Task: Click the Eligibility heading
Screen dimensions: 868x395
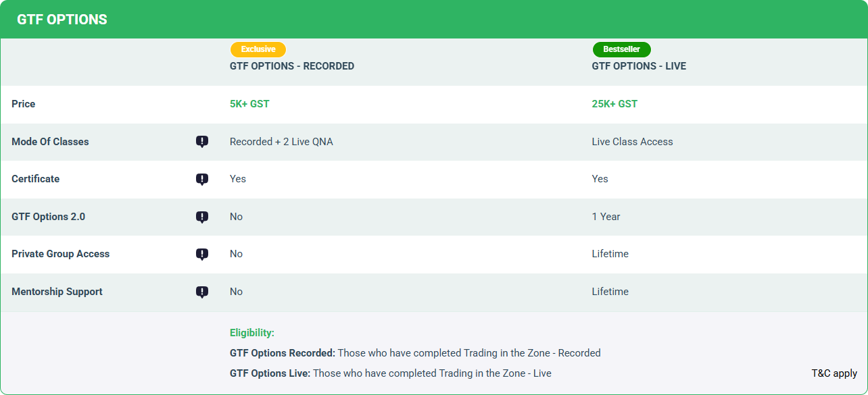Action: (x=251, y=333)
